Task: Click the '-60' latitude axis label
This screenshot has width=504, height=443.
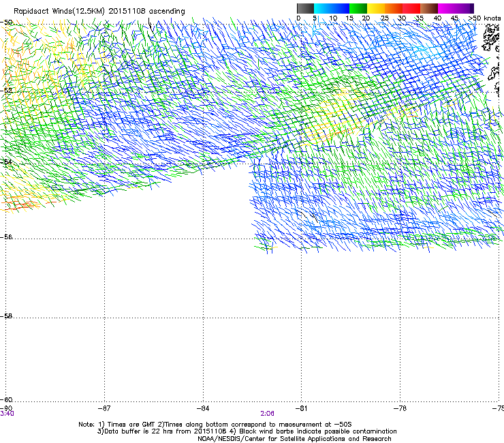Action: click(6, 399)
